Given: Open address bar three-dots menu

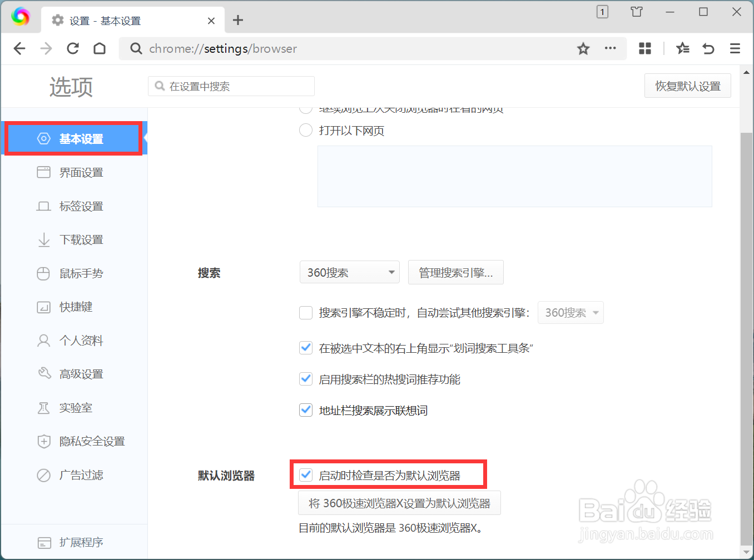Looking at the screenshot, I should pos(611,48).
